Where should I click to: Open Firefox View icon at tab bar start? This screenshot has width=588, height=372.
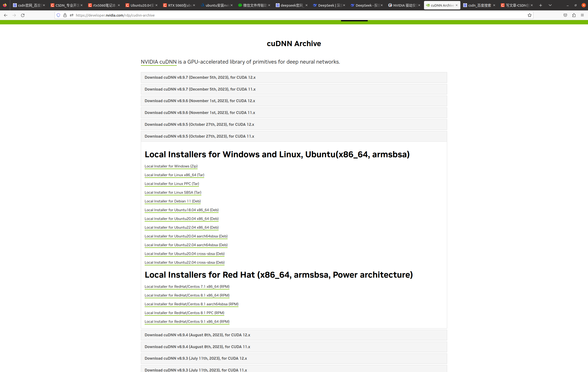pos(5,5)
